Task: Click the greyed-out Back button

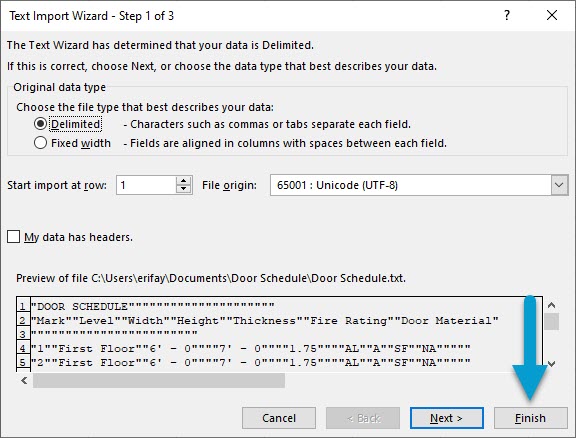Action: point(363,418)
